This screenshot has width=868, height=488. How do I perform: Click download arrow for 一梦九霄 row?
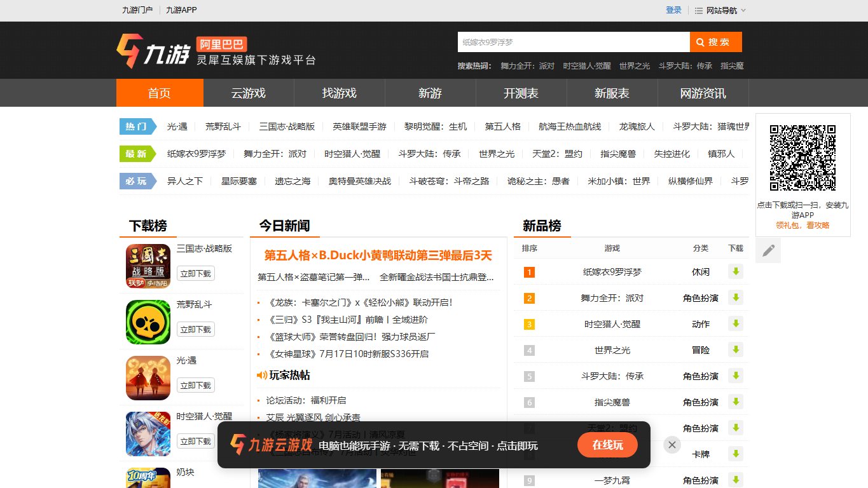736,480
